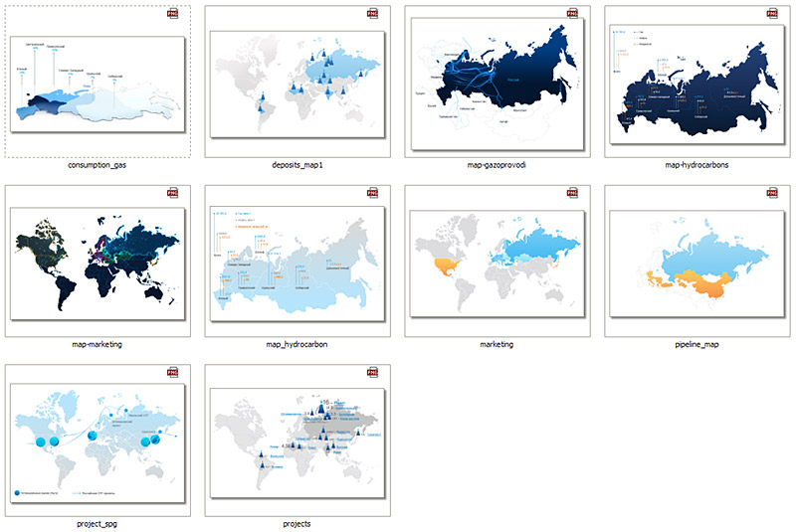Select the map-marketing dark world map image
Image resolution: width=796 pixels, height=532 pixels.
click(x=98, y=261)
